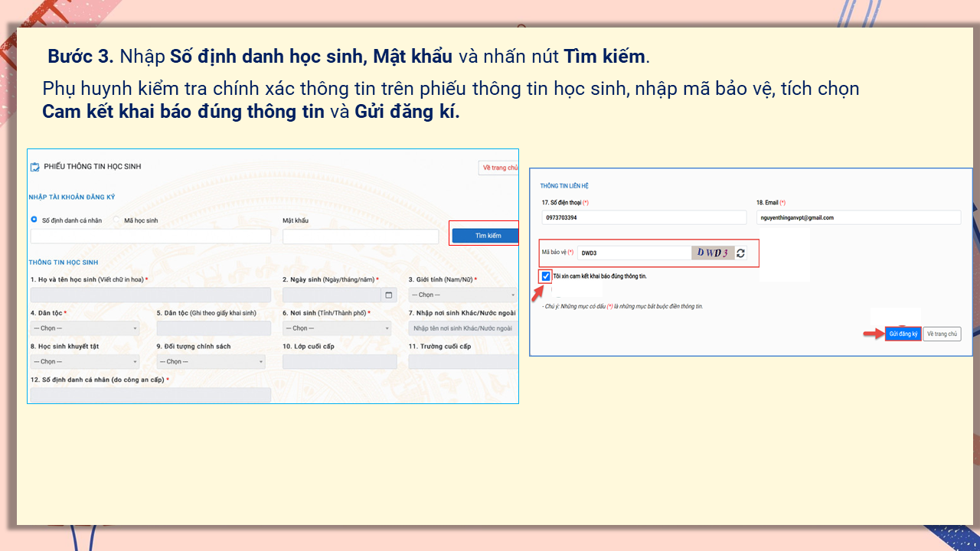Click Về trang chủ next to Gửi đăng ký
Screen dimensions: 980x551
click(x=942, y=334)
